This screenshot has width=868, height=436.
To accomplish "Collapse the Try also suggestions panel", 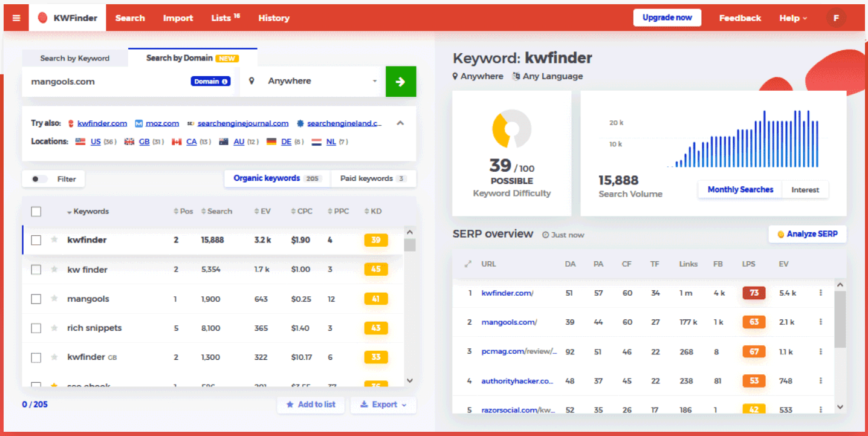I will 400,123.
